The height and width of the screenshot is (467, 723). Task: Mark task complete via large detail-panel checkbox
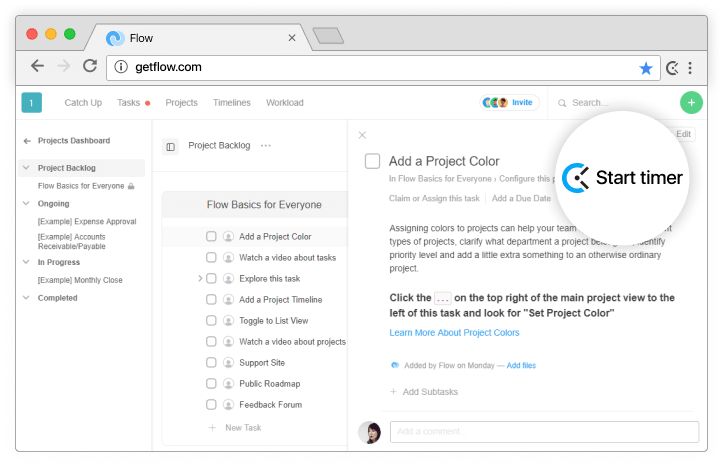click(x=372, y=161)
